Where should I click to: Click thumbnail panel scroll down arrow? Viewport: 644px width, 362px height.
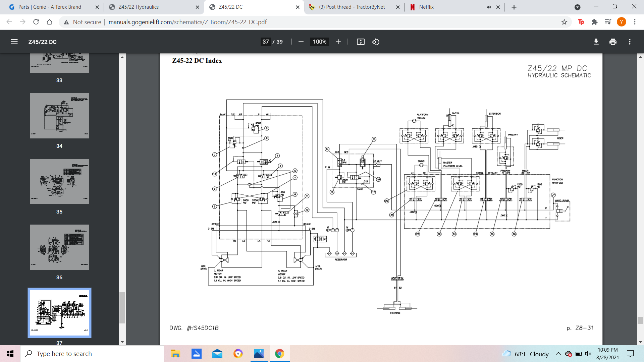[122, 342]
